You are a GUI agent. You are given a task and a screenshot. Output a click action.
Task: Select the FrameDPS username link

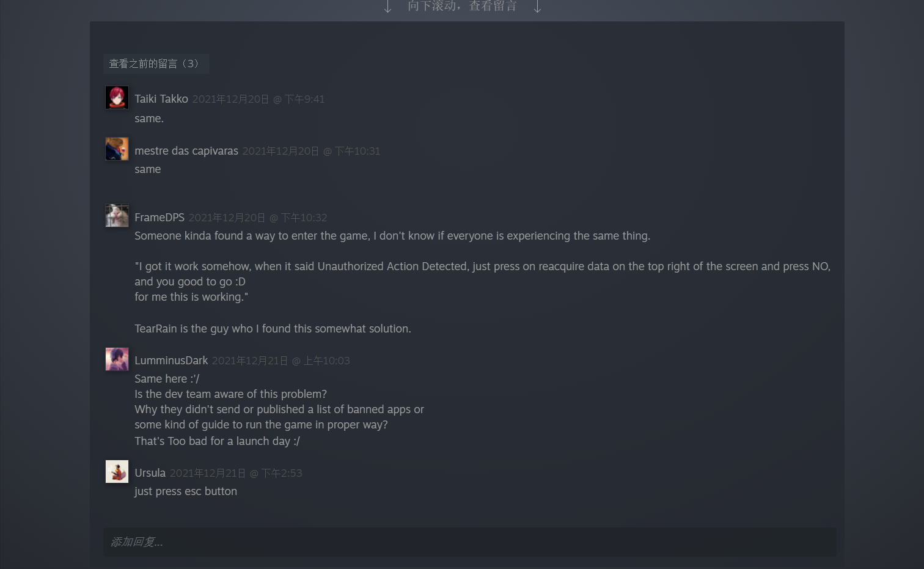coord(159,218)
